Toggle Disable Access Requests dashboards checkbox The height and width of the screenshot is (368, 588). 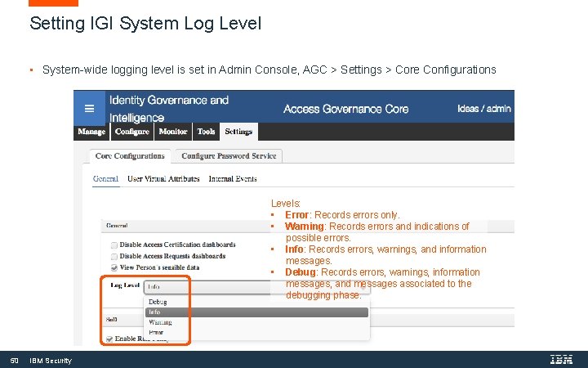click(114, 257)
